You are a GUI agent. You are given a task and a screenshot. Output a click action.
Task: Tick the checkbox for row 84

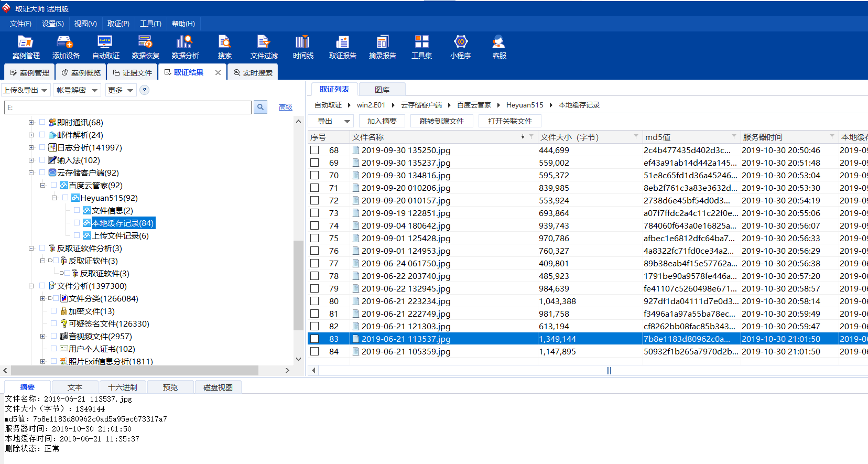tap(314, 351)
